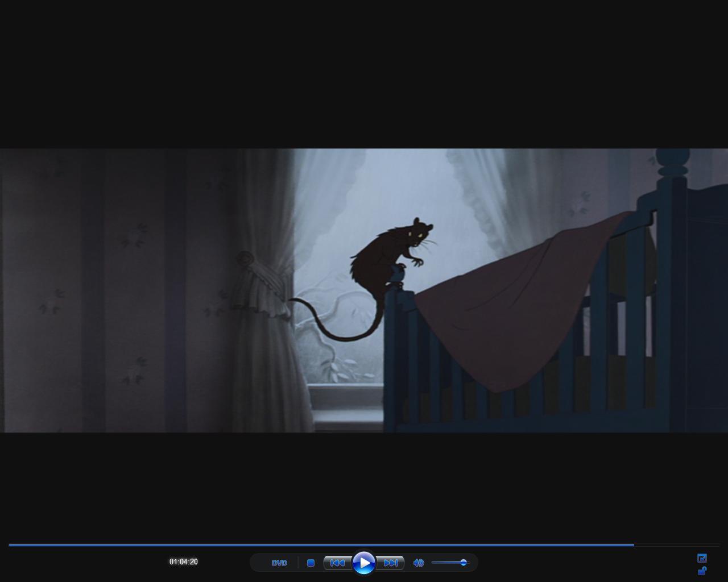728x582 pixels.
Task: Stop DVD playback with the square icon
Action: 311,563
